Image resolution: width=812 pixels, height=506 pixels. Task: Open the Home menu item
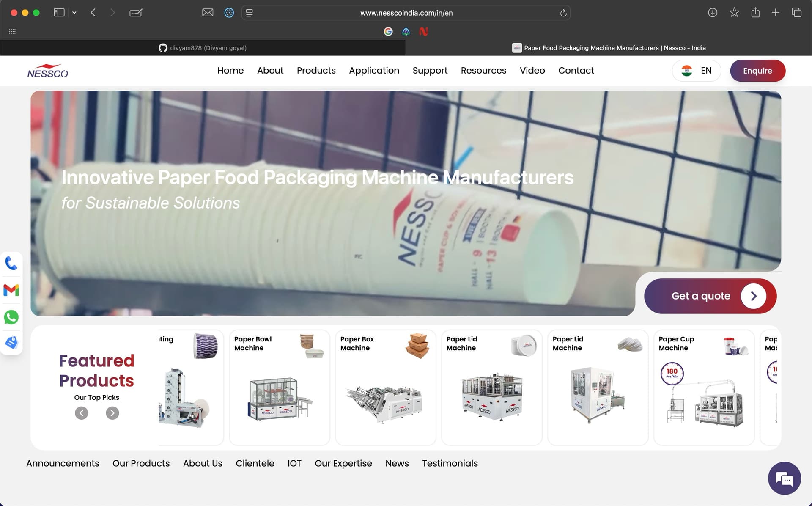[x=230, y=71]
